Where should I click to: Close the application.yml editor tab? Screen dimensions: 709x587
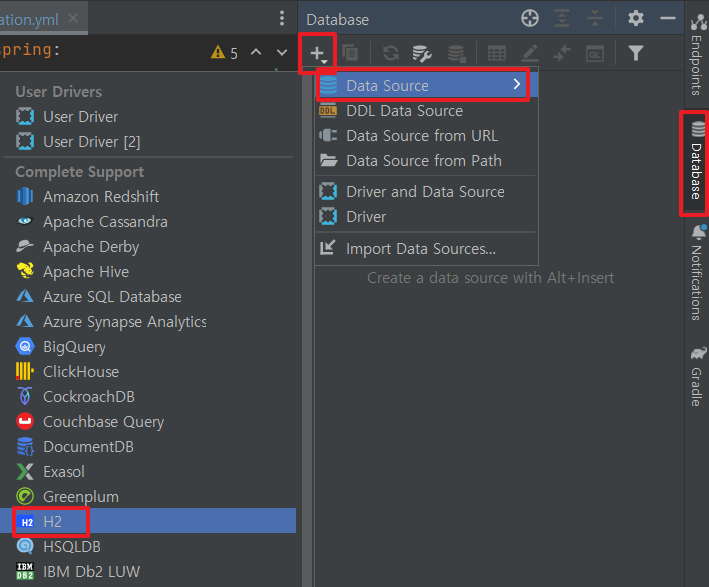coord(73,18)
